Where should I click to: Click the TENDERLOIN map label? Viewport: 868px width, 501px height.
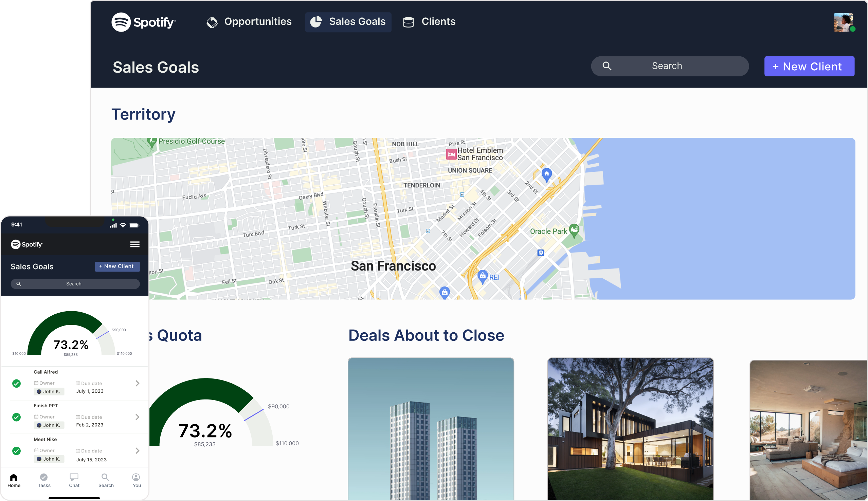[422, 185]
